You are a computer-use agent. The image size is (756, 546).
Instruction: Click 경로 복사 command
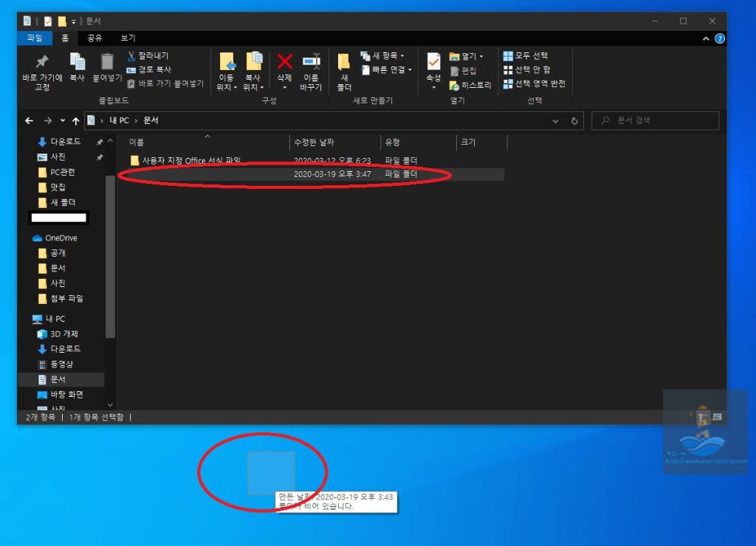149,70
